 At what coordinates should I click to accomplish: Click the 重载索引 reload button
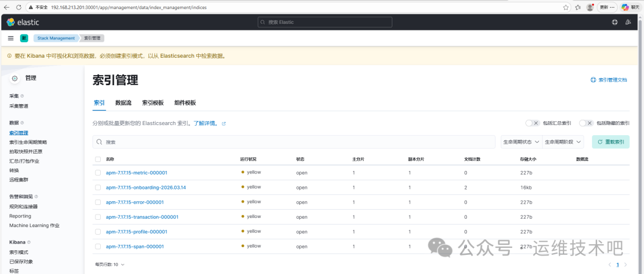click(x=611, y=142)
